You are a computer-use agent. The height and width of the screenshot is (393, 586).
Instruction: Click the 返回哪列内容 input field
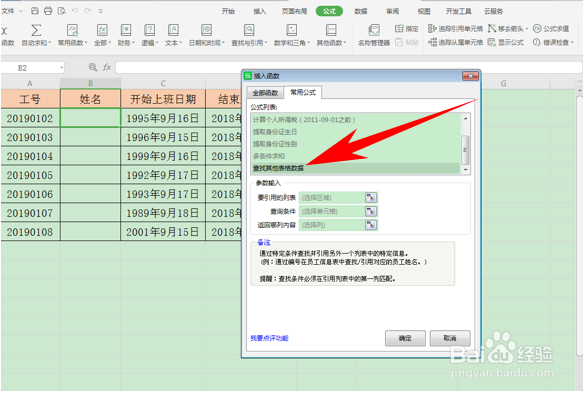pyautogui.click(x=332, y=225)
